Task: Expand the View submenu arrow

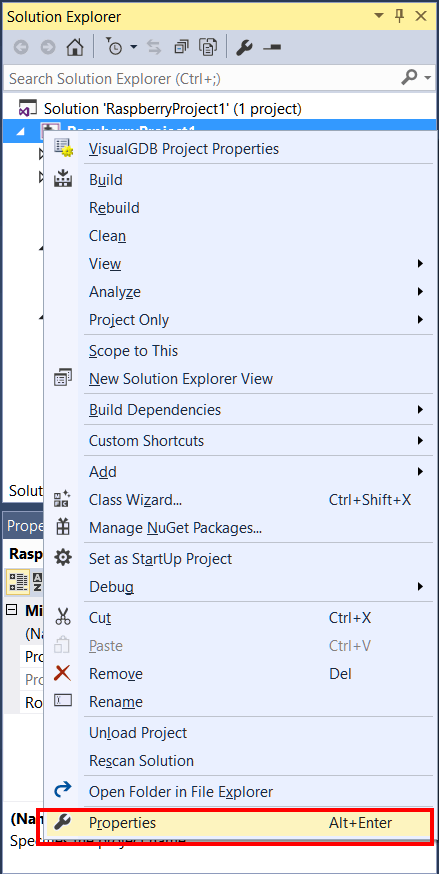Action: [x=421, y=264]
